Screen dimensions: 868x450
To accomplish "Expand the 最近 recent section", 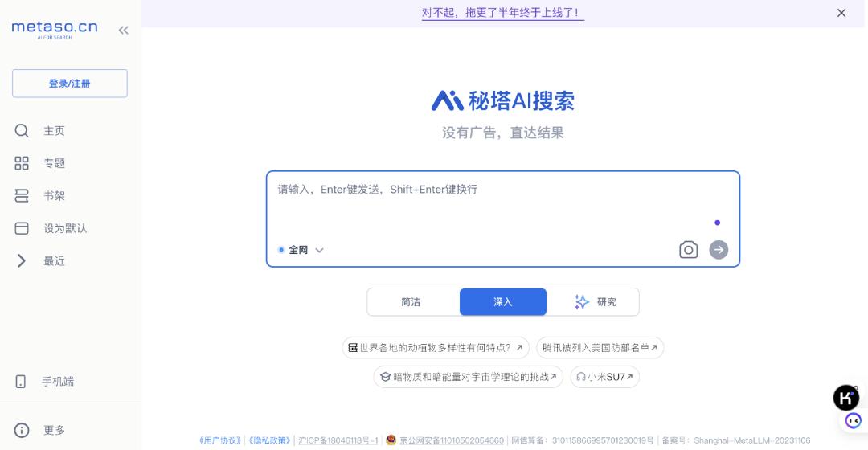I will pyautogui.click(x=21, y=260).
